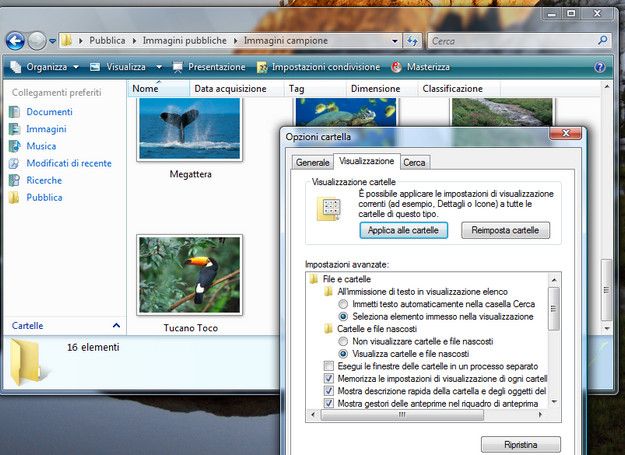
Task: Click the Documenti sidebar icon
Action: tap(14, 112)
